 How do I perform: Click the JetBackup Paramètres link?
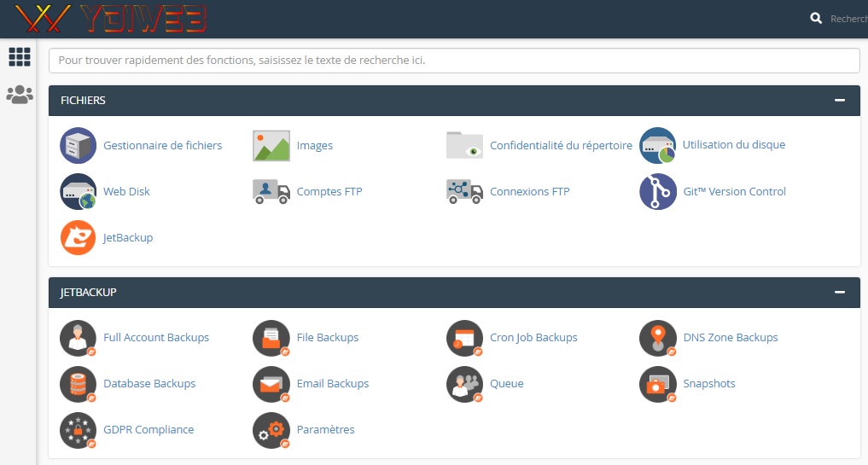(325, 430)
